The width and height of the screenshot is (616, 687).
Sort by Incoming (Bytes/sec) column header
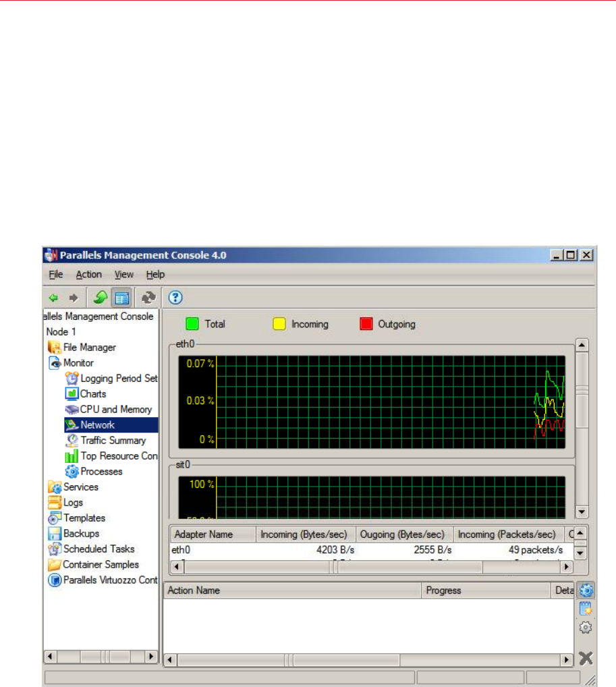(306, 534)
